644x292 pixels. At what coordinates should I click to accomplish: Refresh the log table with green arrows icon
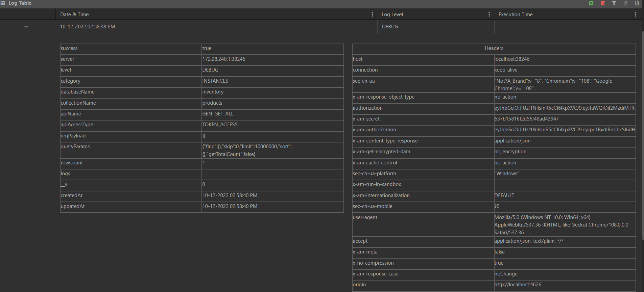591,3
